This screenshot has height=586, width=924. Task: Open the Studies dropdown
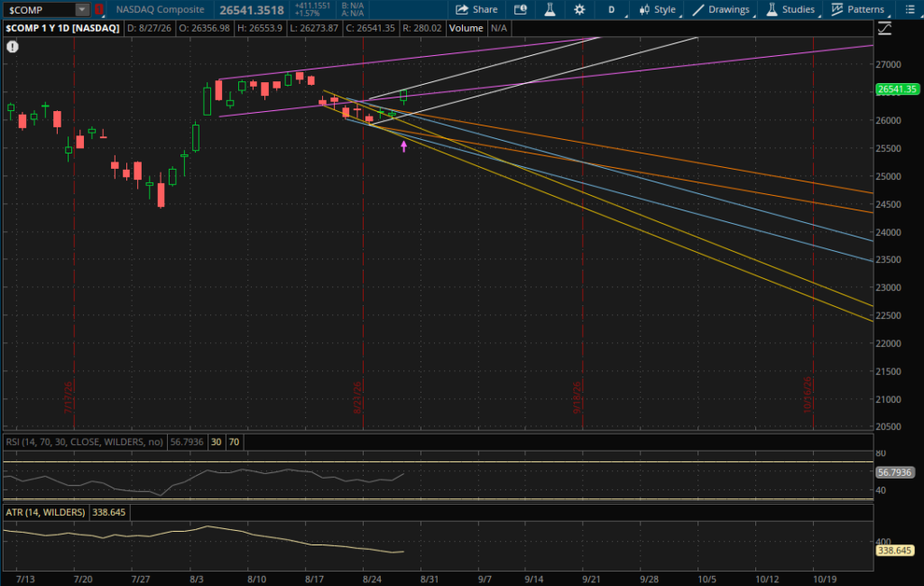click(x=790, y=9)
